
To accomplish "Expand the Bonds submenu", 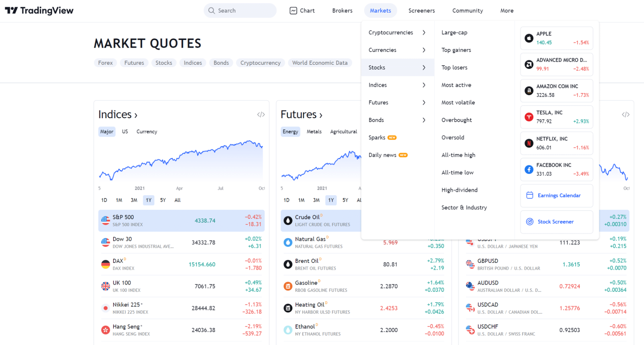I will [398, 120].
